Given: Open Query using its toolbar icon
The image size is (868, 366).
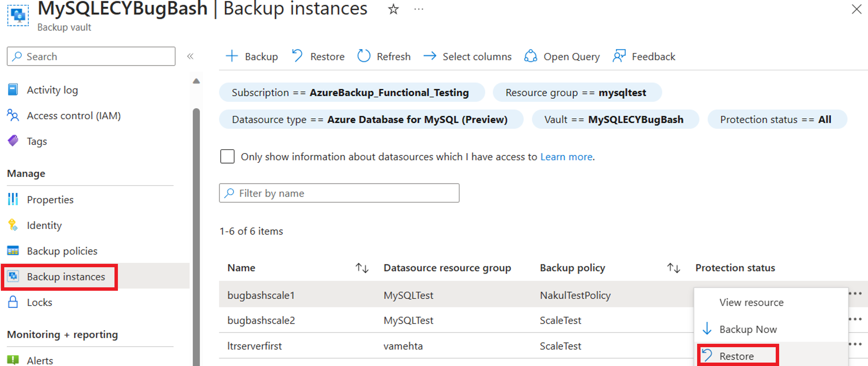Looking at the screenshot, I should pyautogui.click(x=531, y=56).
